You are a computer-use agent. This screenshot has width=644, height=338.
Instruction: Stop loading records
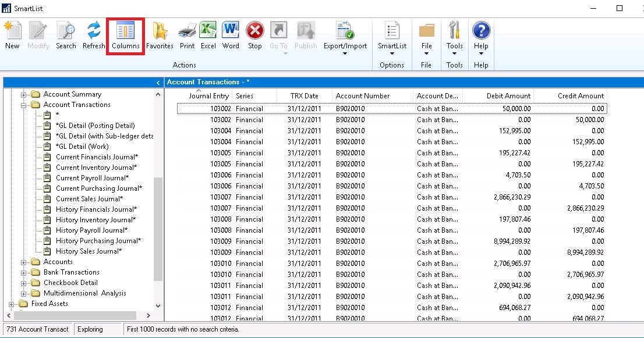pyautogui.click(x=254, y=35)
